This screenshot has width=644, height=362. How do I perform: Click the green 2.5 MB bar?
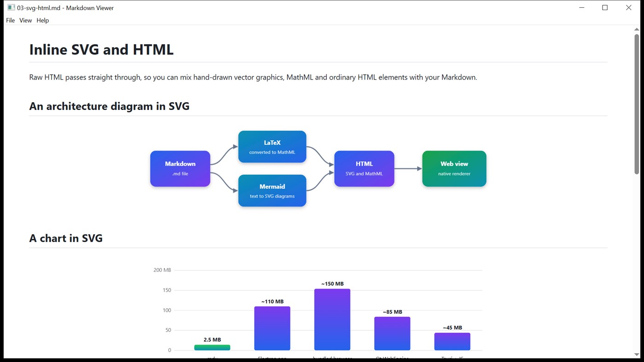click(x=212, y=348)
